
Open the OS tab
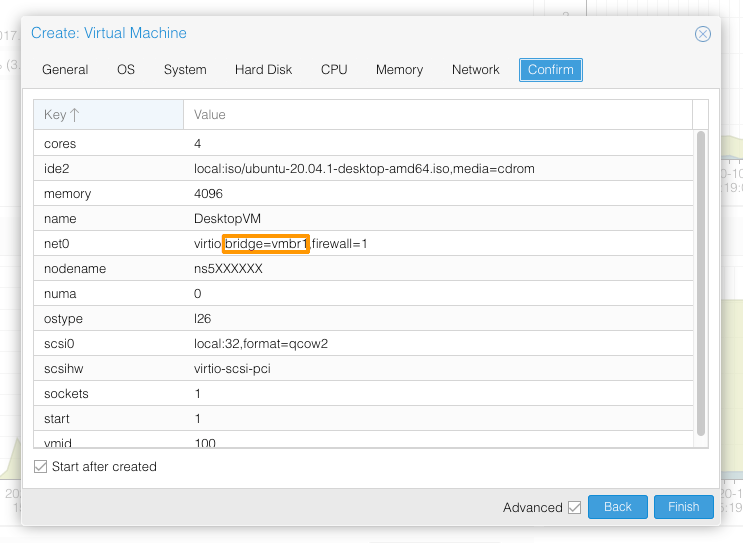click(x=126, y=70)
